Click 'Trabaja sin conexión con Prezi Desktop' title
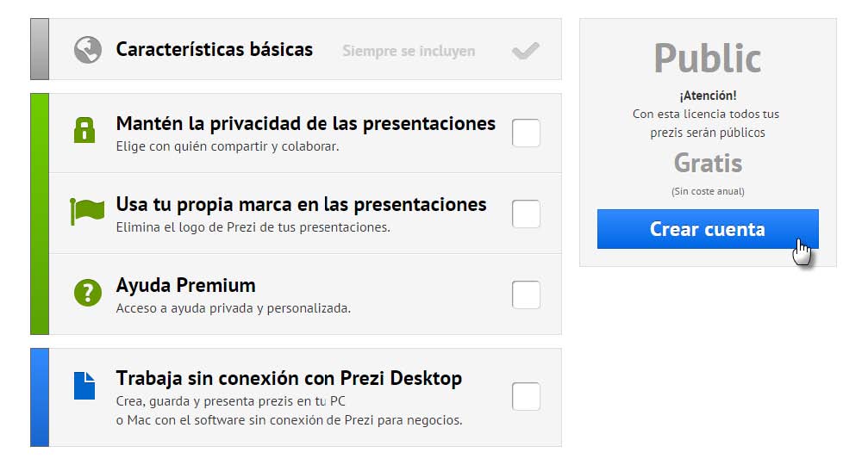Screen dimensions: 868x465 [x=289, y=378]
